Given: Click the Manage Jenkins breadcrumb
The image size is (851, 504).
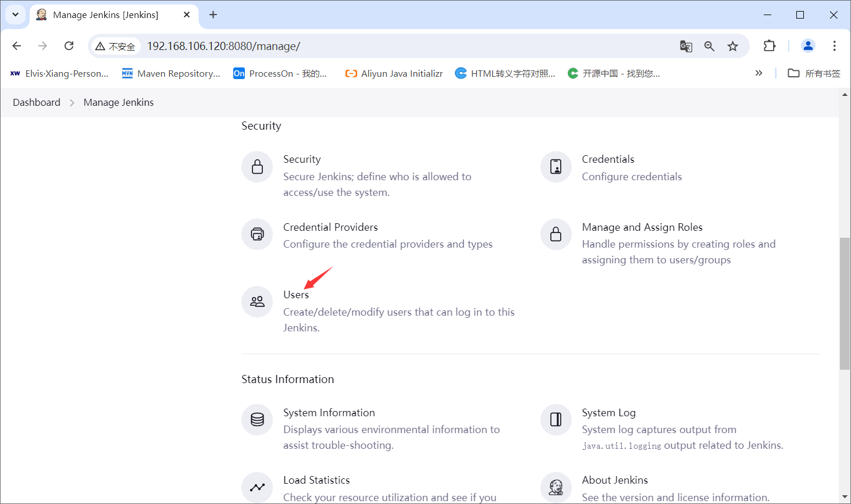Looking at the screenshot, I should tap(119, 102).
